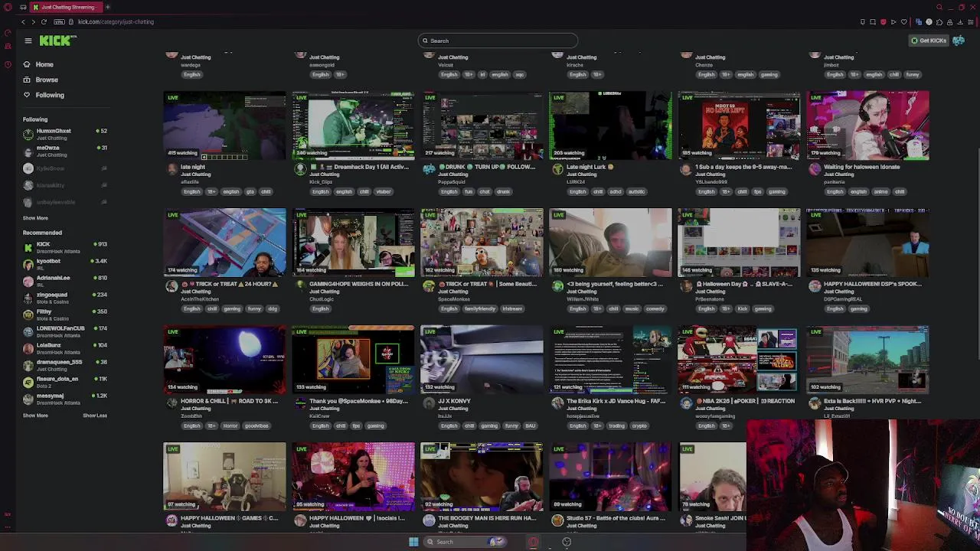Open AdrianahLee recommended channel

point(66,281)
